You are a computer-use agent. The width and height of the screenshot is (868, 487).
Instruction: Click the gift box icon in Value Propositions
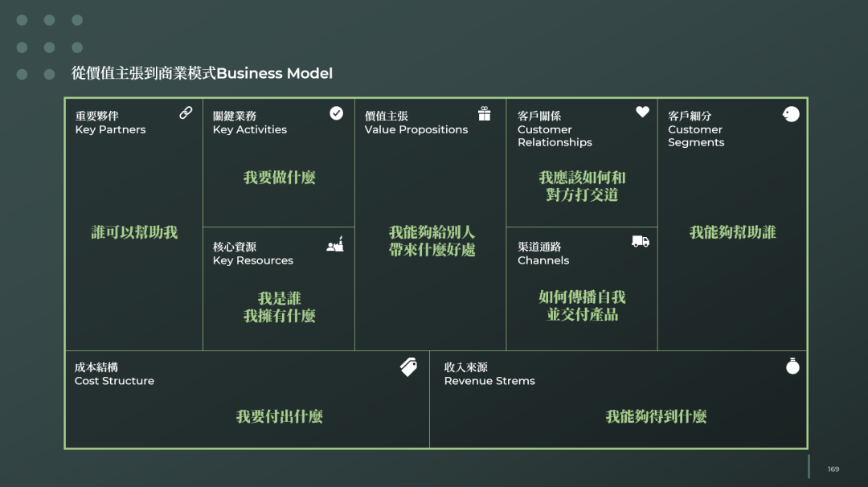485,113
